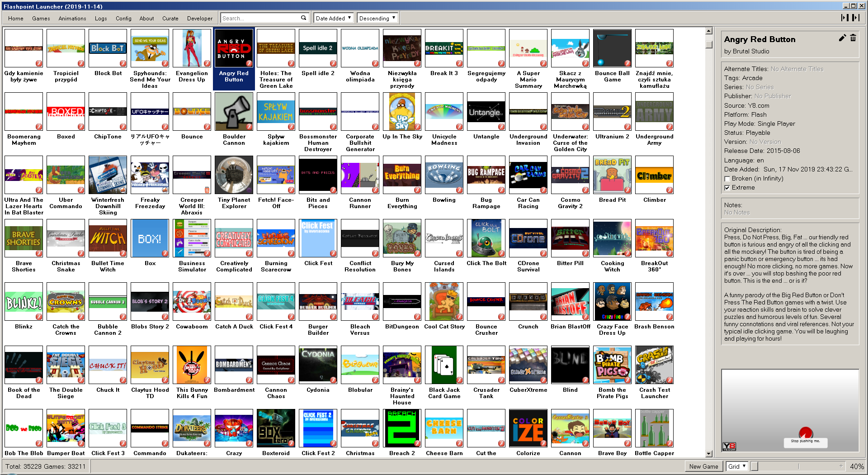This screenshot has width=868, height=475.
Task: Open the Descending order dropdown
Action: point(377,18)
